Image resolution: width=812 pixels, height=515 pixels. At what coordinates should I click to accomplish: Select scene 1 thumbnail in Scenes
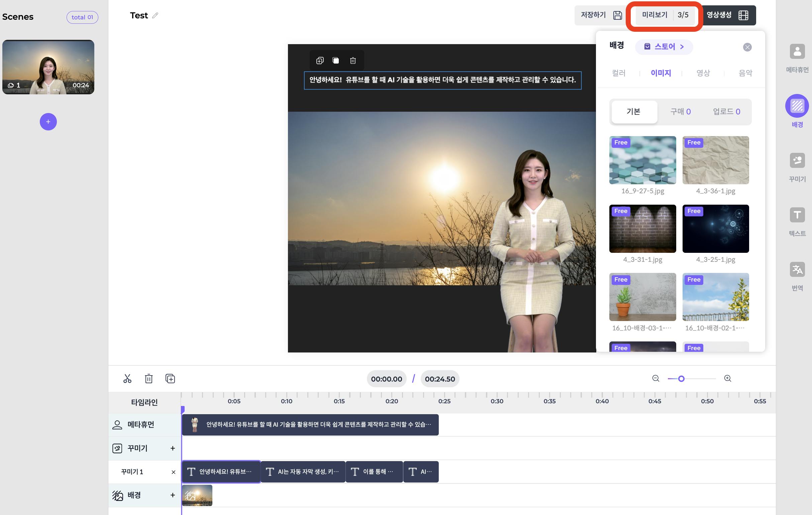coord(48,67)
